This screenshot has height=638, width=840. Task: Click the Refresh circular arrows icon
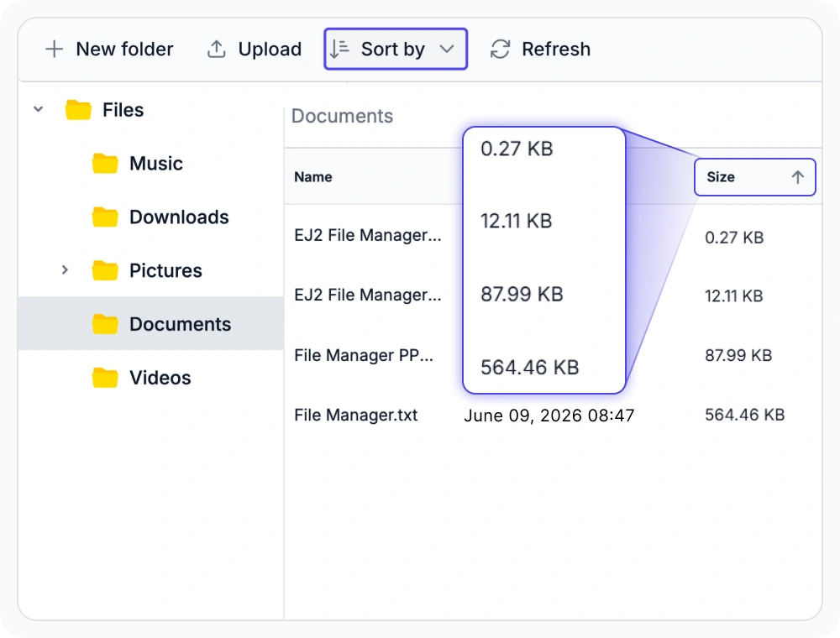point(501,50)
